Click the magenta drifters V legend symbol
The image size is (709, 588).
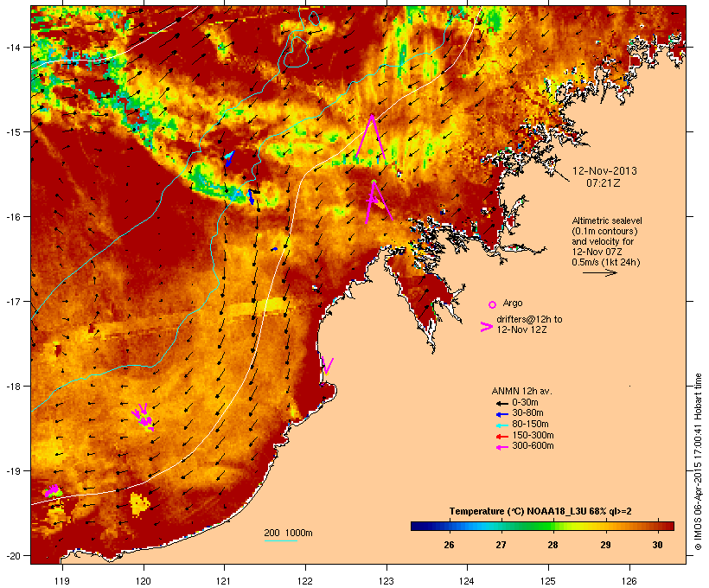coord(486,327)
